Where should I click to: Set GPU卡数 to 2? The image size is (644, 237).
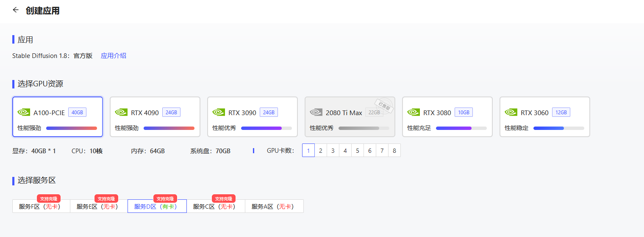click(x=321, y=150)
